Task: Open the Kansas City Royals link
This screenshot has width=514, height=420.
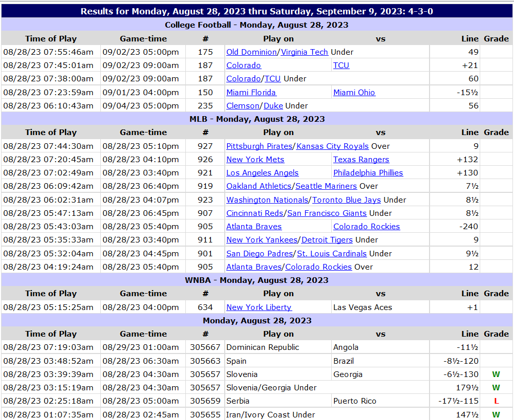Action: (332, 146)
